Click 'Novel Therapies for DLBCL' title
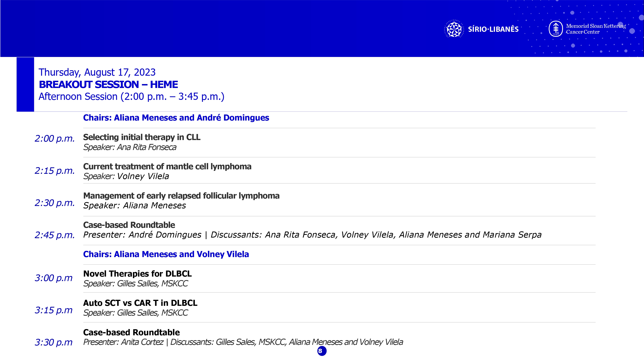This screenshot has height=362, width=644. tap(137, 274)
